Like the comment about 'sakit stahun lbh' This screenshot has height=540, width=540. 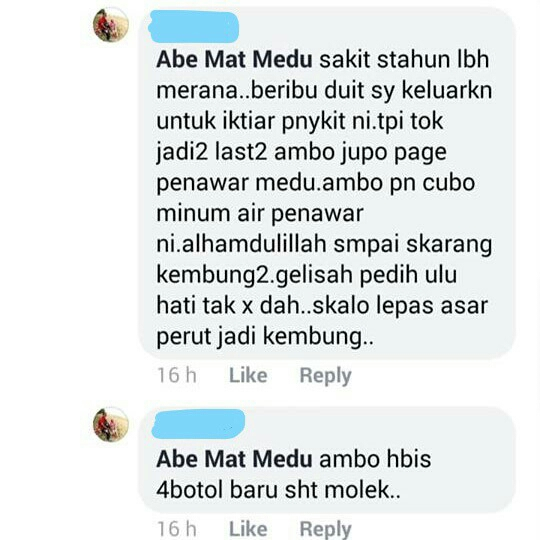pos(248,375)
